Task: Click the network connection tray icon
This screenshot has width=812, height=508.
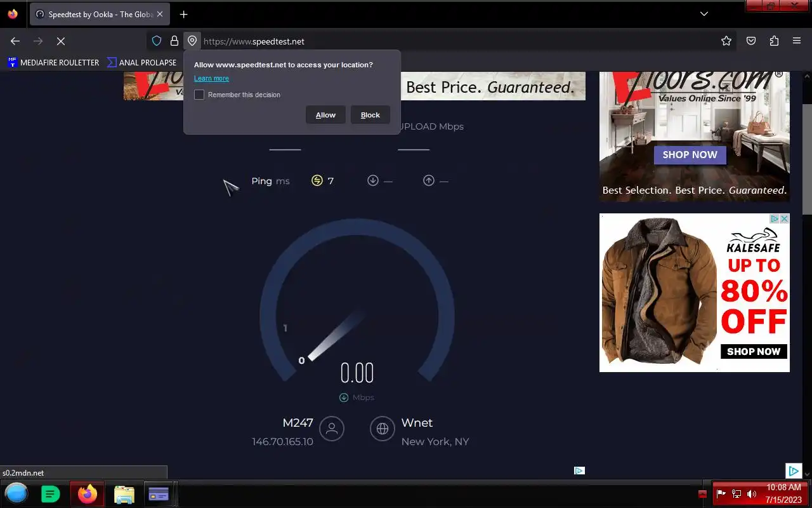Action: pos(737,493)
